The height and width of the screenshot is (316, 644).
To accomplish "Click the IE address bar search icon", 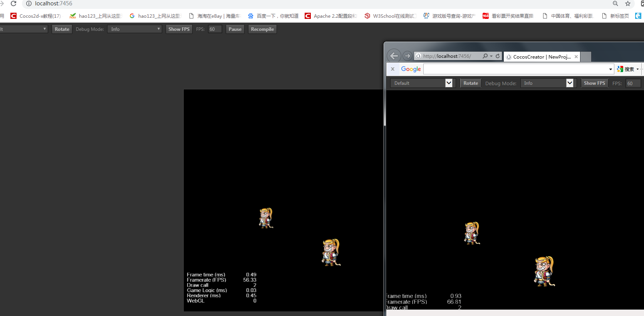I will [485, 56].
